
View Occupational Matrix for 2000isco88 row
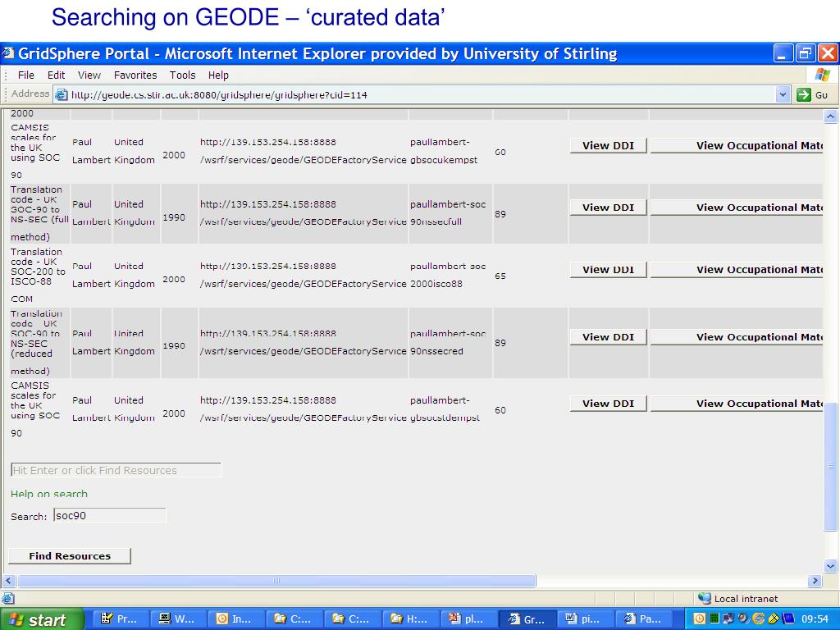(x=737, y=270)
